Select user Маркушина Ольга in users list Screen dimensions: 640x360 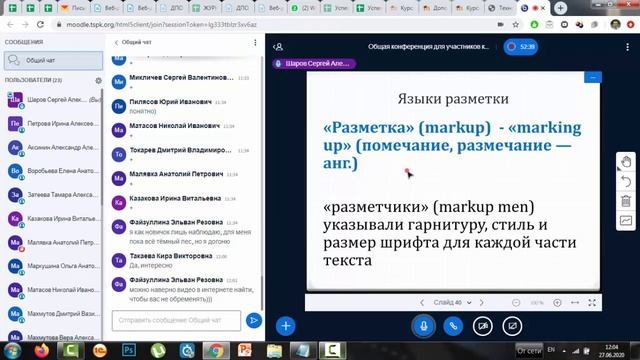pyautogui.click(x=53, y=266)
